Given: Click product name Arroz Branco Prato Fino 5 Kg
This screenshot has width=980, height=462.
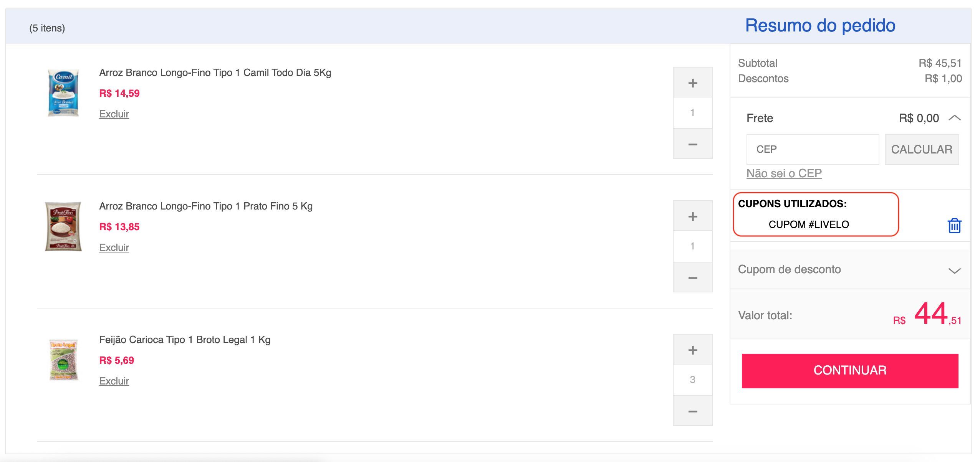Looking at the screenshot, I should (x=206, y=206).
